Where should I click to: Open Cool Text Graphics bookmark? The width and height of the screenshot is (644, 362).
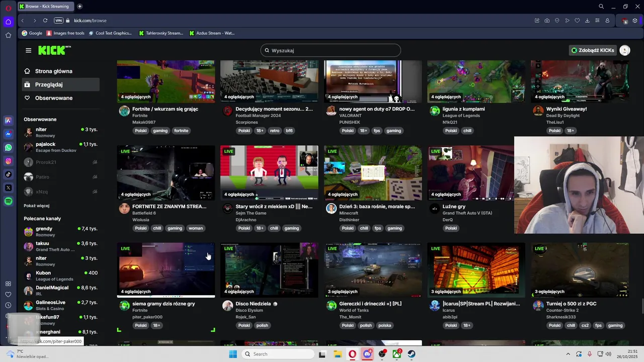click(x=110, y=33)
